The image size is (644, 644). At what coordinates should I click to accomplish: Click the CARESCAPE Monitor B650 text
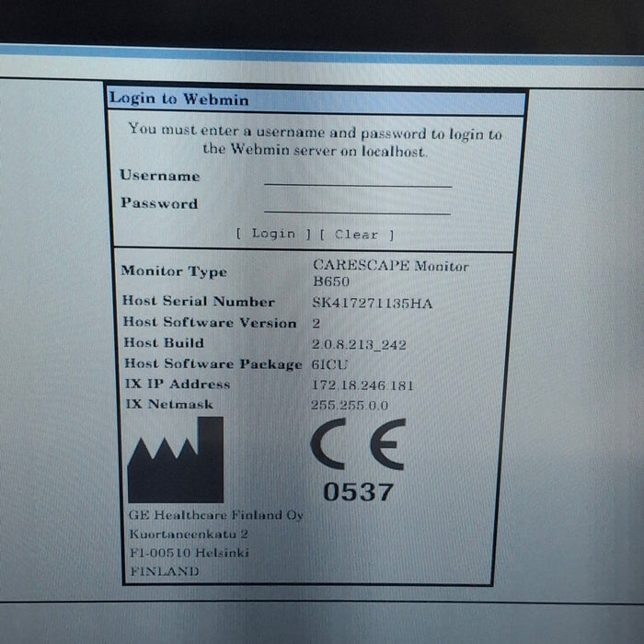tap(390, 273)
